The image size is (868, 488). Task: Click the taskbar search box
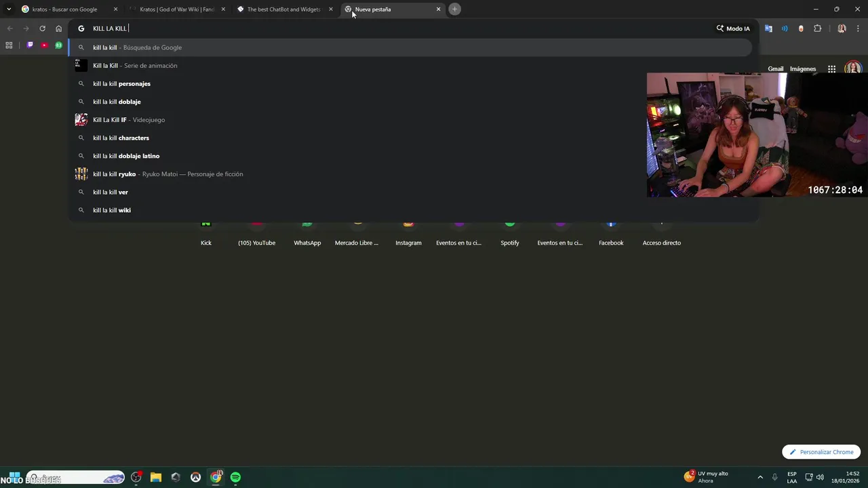point(75,478)
